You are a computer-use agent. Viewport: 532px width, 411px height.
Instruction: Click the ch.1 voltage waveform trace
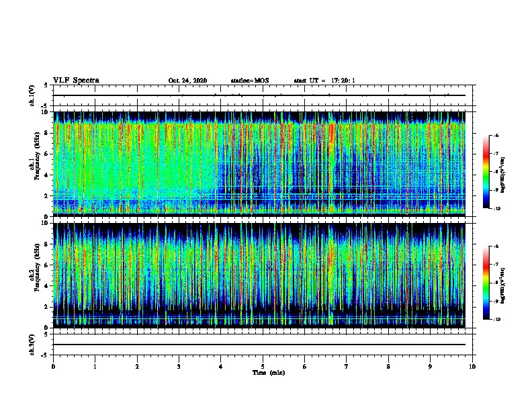tap(259, 95)
